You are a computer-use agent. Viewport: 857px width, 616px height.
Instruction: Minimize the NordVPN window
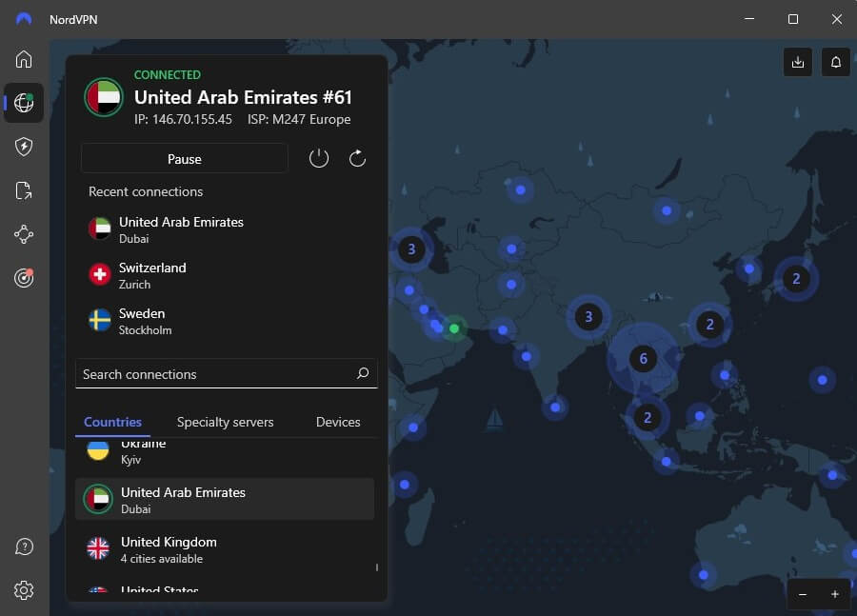click(749, 19)
